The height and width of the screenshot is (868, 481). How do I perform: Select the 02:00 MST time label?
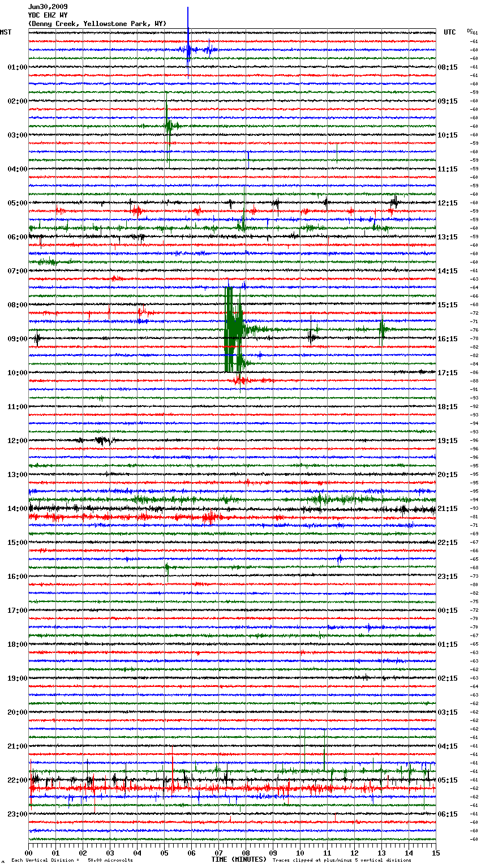(18, 101)
